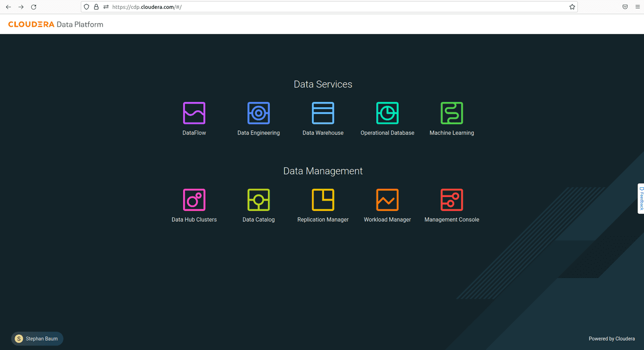Click the Data Engineering label

pos(259,133)
